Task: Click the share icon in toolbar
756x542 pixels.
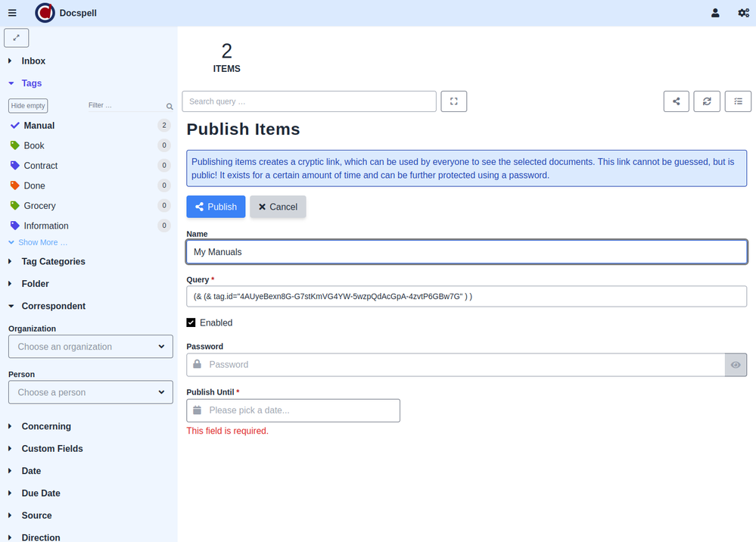Action: coord(676,101)
